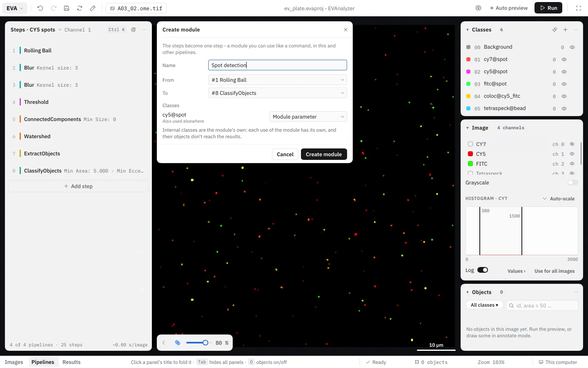Select the Watershed step in pipeline

coord(78,137)
